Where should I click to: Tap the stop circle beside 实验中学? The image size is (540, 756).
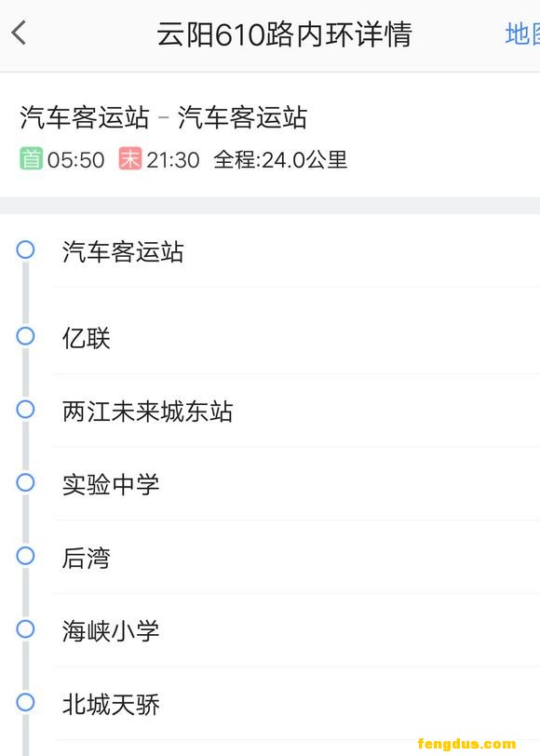coord(25,482)
